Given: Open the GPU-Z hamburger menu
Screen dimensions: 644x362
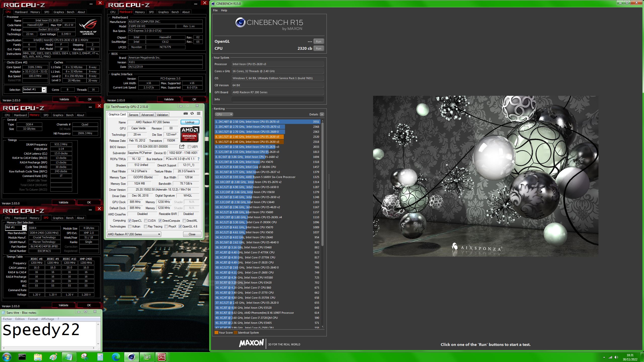Looking at the screenshot, I should pyautogui.click(x=198, y=114).
